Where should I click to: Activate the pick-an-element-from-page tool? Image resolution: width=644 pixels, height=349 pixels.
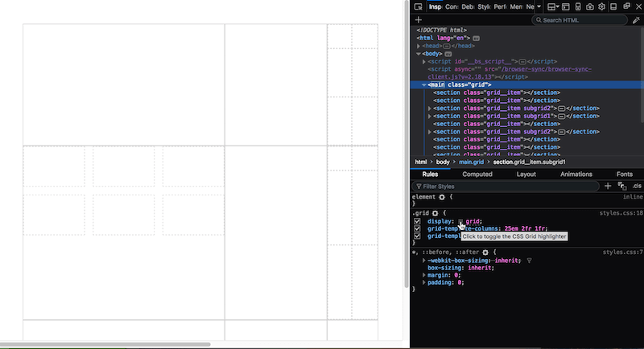(418, 6)
